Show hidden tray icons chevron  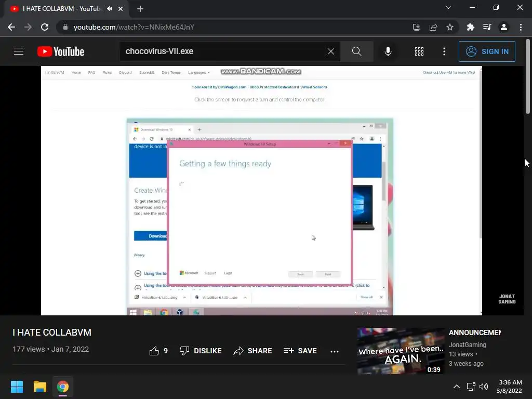pyautogui.click(x=457, y=387)
